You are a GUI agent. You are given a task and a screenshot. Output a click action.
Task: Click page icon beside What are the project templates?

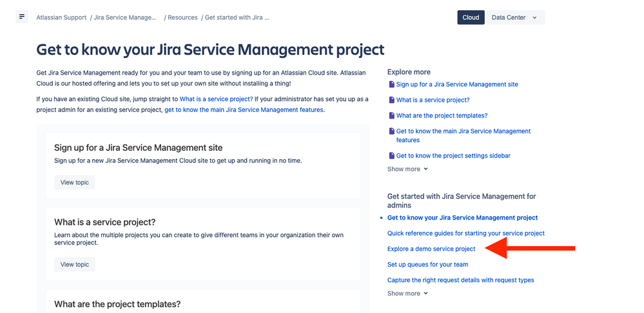[391, 116]
